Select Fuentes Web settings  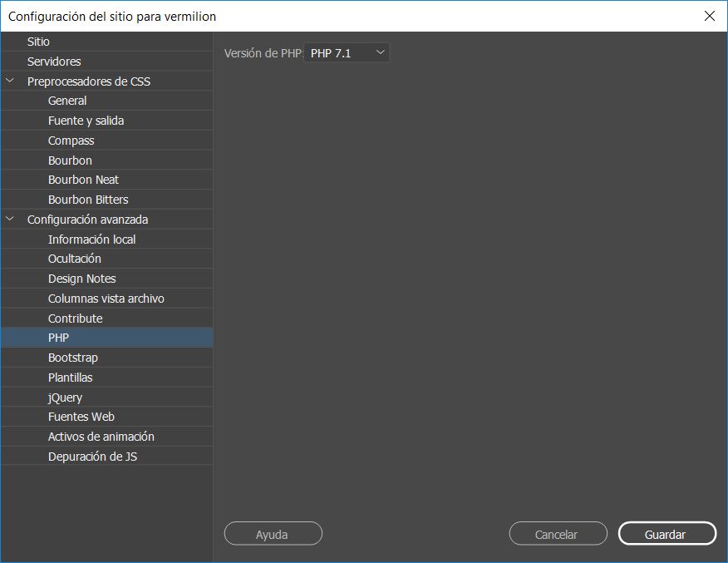click(x=80, y=416)
